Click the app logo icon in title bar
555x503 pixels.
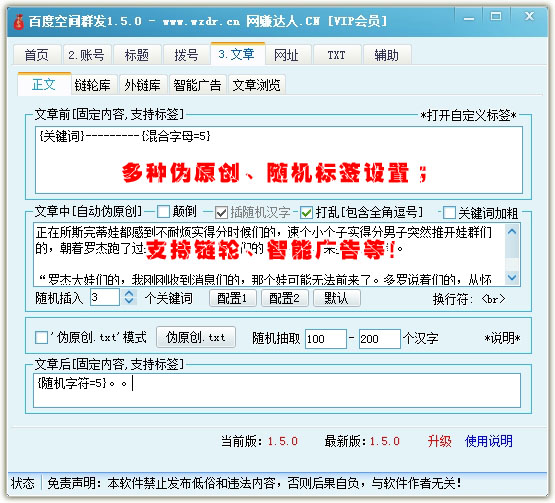[x=18, y=22]
